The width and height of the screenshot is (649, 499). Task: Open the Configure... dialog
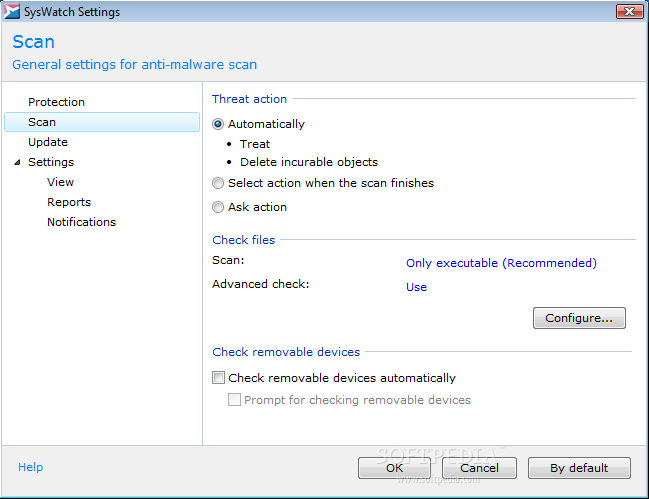pos(579,318)
